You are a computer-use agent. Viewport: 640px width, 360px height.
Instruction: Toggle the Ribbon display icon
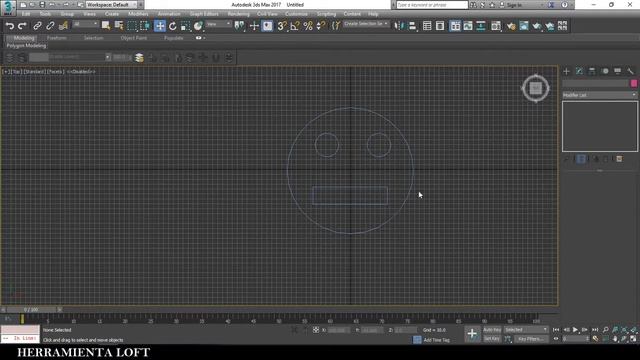455,26
